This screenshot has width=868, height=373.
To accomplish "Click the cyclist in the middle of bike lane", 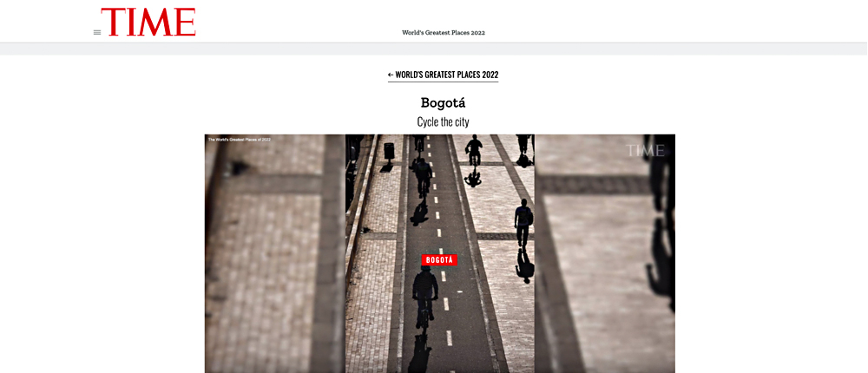I will point(424,178).
